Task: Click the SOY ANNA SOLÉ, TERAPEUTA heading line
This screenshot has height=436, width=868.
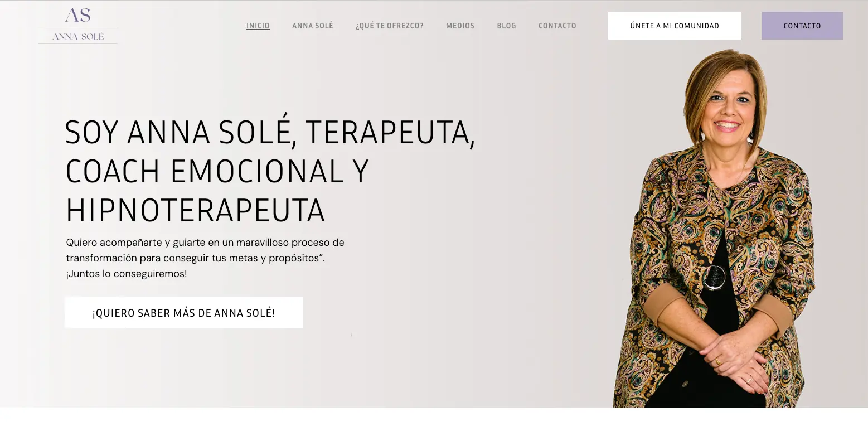Action: 270,133
